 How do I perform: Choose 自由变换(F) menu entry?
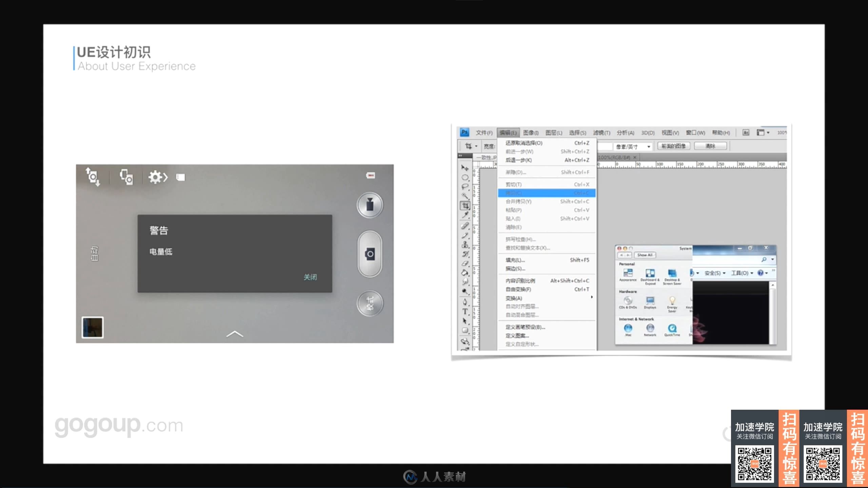coord(547,289)
